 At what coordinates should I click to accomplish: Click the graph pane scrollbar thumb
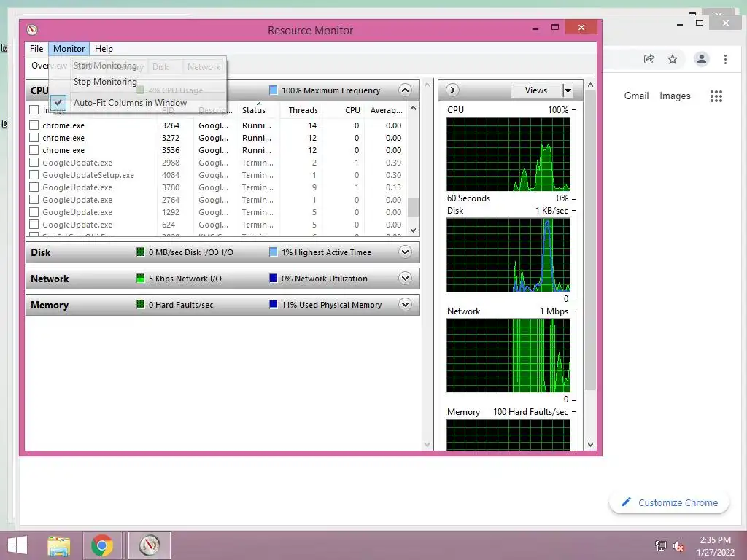tap(590, 241)
